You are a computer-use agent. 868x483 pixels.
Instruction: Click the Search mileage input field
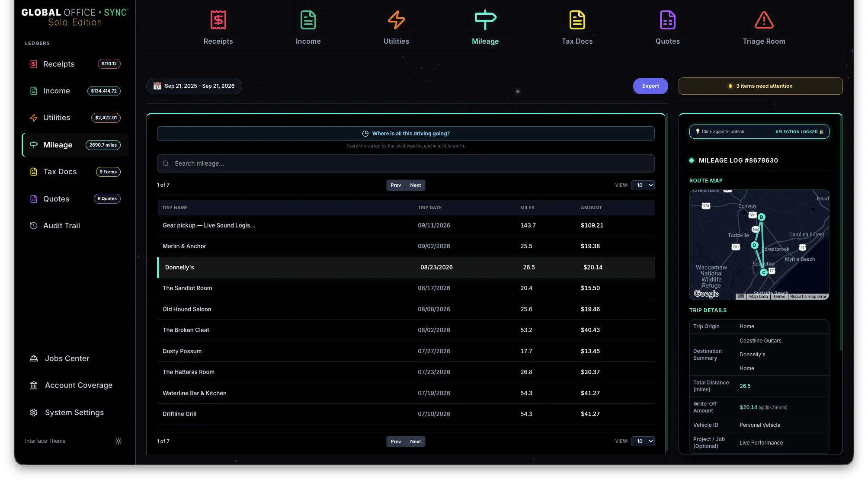click(406, 163)
